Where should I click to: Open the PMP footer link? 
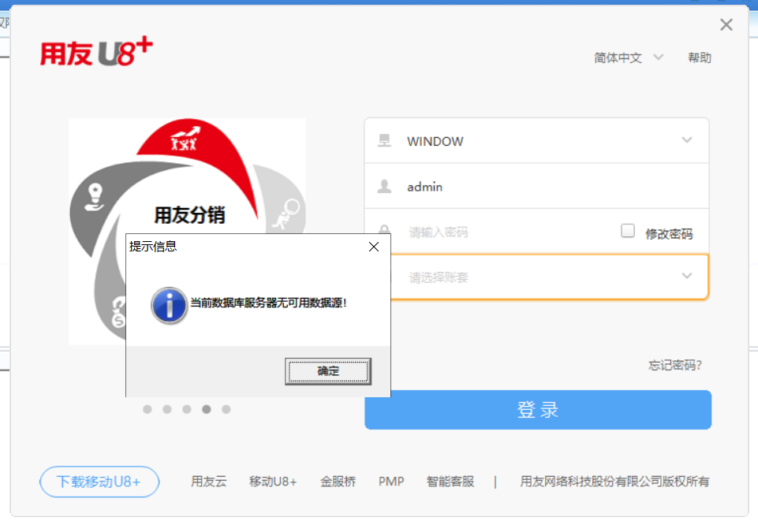pyautogui.click(x=391, y=482)
